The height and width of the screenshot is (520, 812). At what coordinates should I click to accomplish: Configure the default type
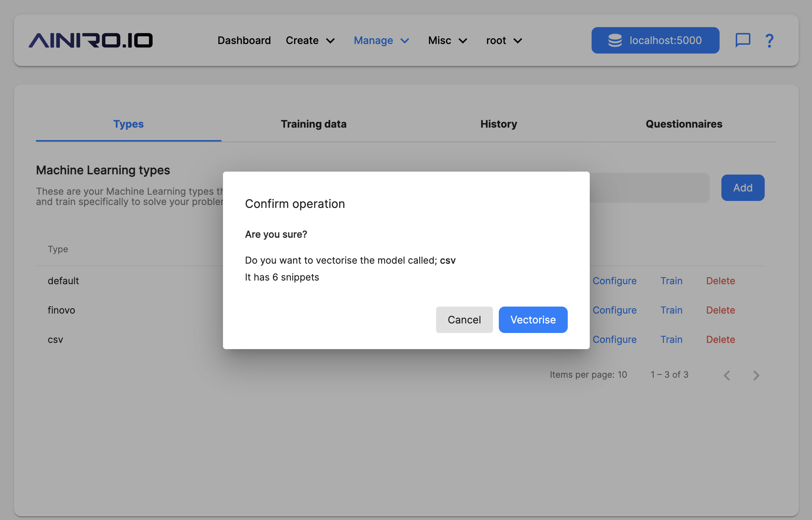click(x=615, y=281)
